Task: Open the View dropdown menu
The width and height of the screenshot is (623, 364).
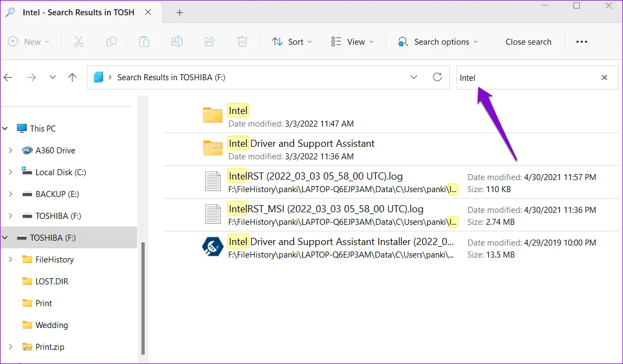Action: [x=353, y=42]
